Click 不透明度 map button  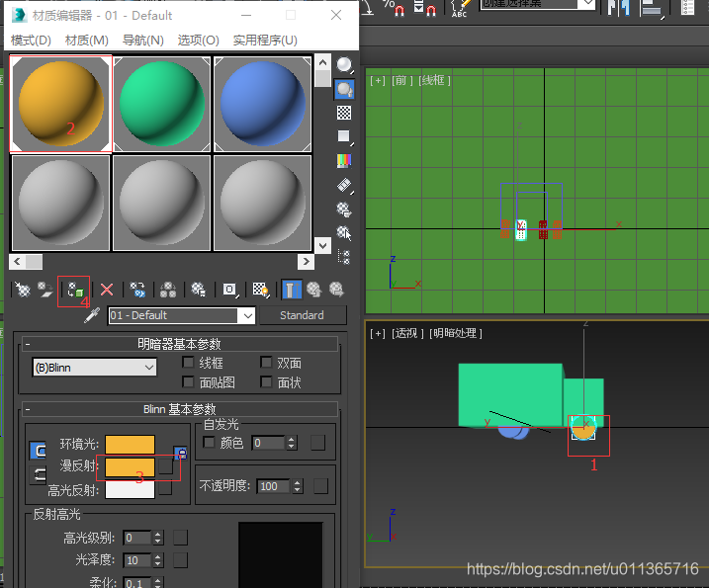coord(320,486)
